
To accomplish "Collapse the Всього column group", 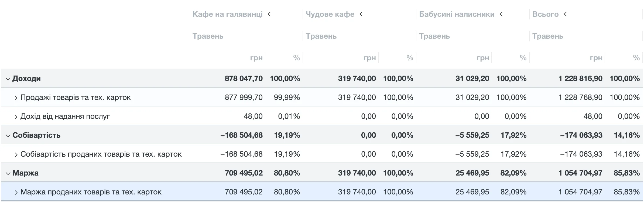I will (x=565, y=14).
